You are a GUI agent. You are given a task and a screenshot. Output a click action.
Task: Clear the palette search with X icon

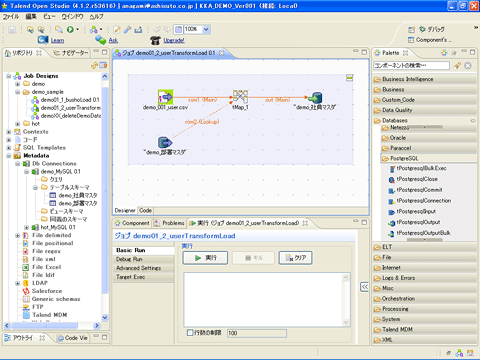(468, 65)
